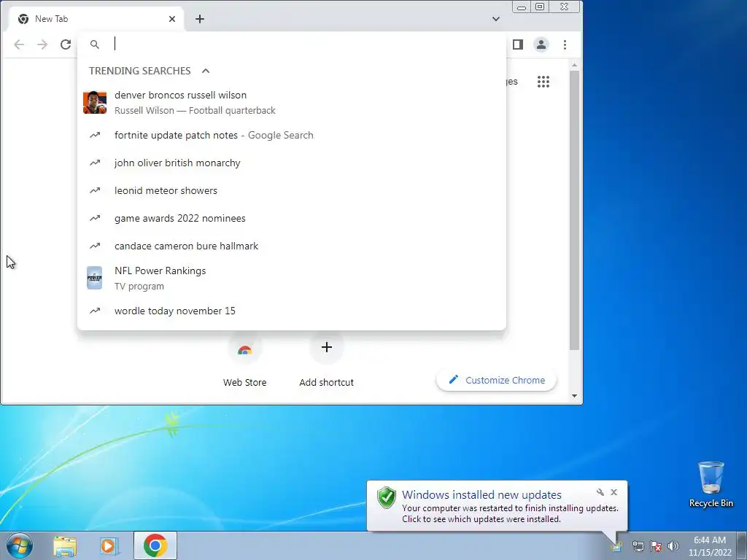Collapse the Trending Searches section
The width and height of the screenshot is (747, 560).
click(x=206, y=71)
